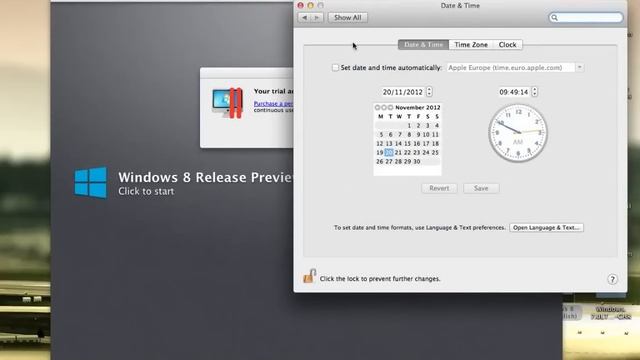This screenshot has width=640, height=360.
Task: Select day 4 in the calendar
Action: (x=437, y=125)
